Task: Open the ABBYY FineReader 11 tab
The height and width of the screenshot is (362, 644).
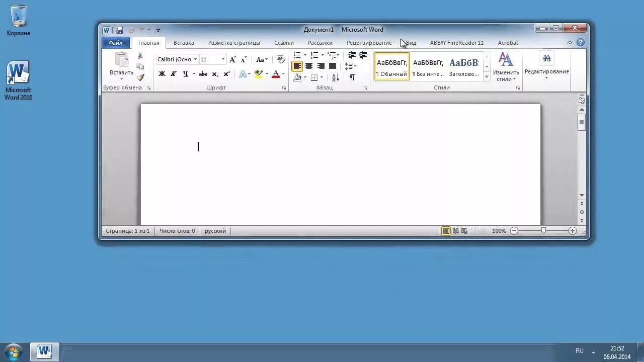Action: pos(456,43)
